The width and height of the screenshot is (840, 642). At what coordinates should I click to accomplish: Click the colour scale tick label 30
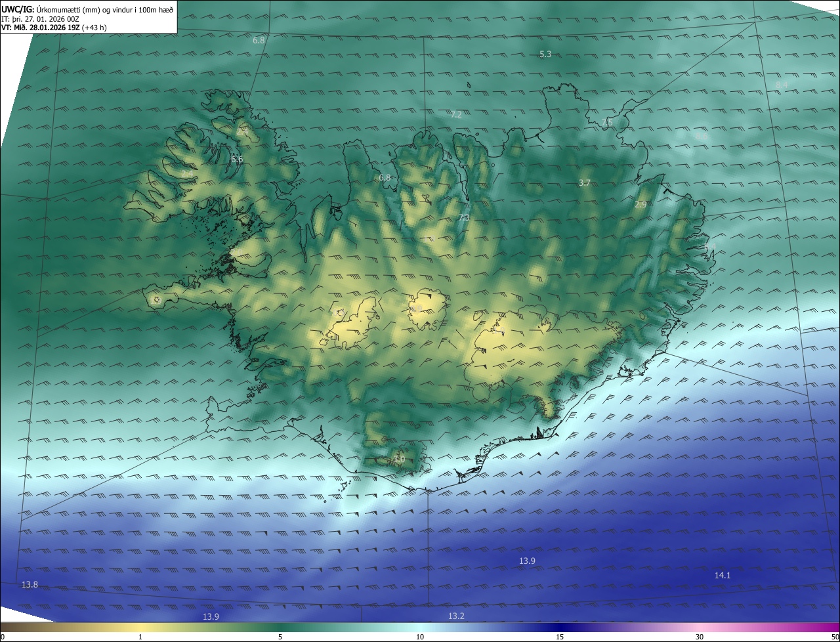coord(700,637)
